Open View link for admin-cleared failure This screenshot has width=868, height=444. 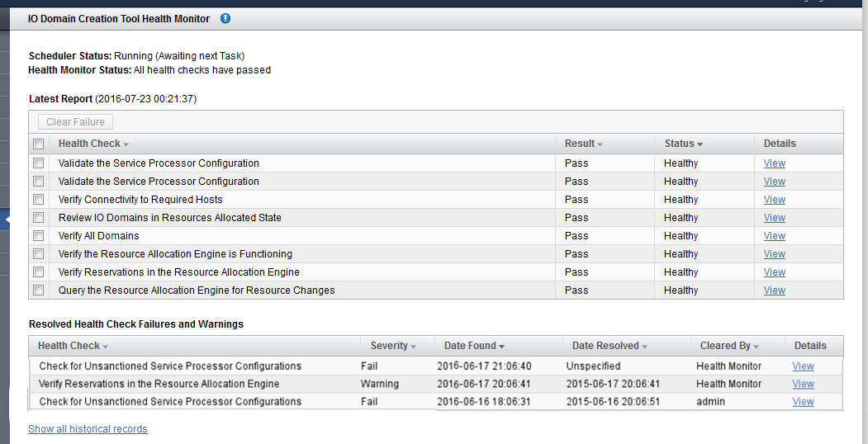coord(803,401)
